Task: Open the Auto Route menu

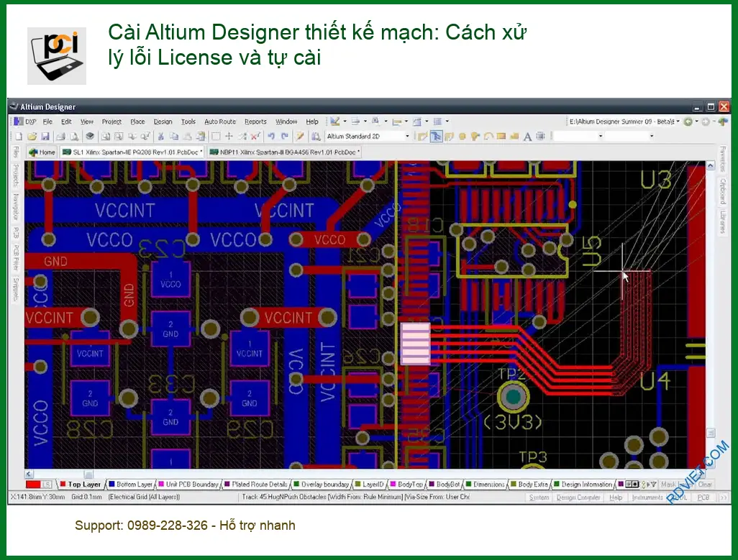Action: 220,121
